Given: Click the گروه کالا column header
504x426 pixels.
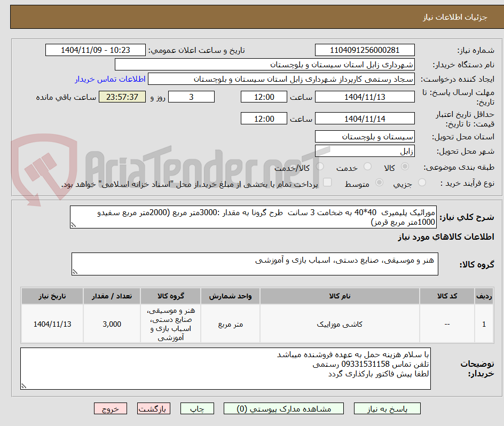Looking at the screenshot, I should tap(171, 296).
